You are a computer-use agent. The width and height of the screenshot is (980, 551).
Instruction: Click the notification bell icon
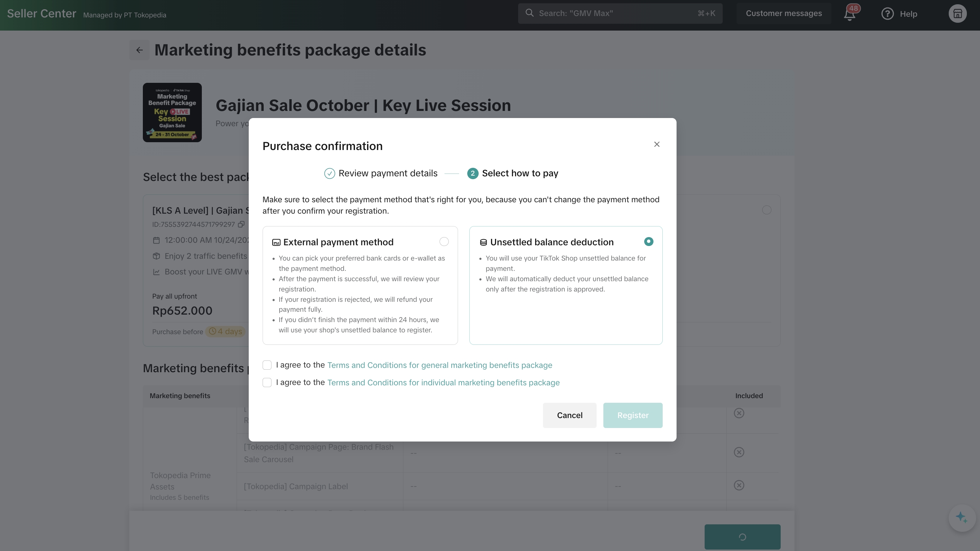(849, 15)
